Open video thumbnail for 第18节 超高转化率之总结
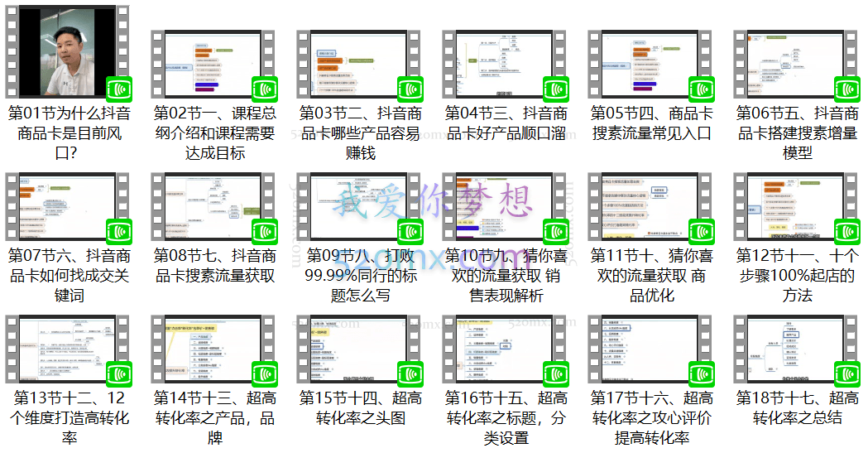 click(795, 349)
